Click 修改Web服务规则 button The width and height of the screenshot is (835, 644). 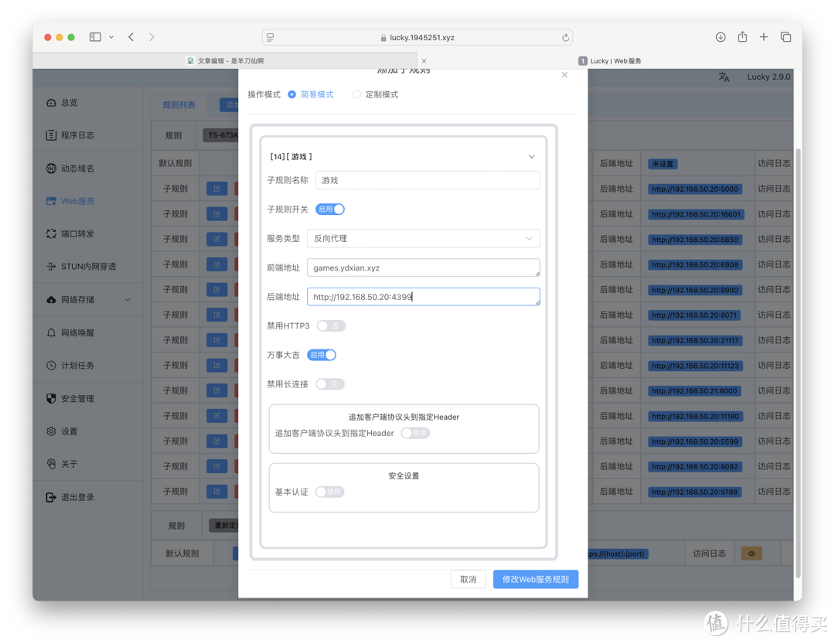point(536,579)
